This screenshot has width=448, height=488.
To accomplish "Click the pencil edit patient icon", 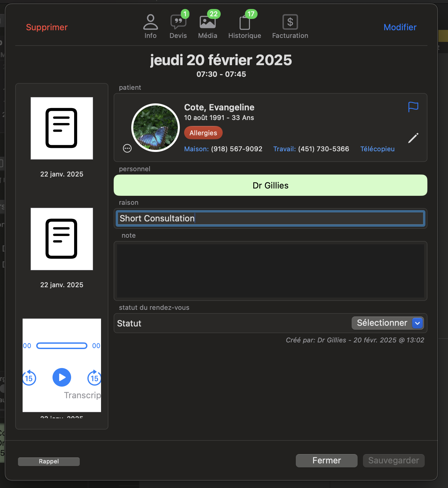I will point(413,138).
